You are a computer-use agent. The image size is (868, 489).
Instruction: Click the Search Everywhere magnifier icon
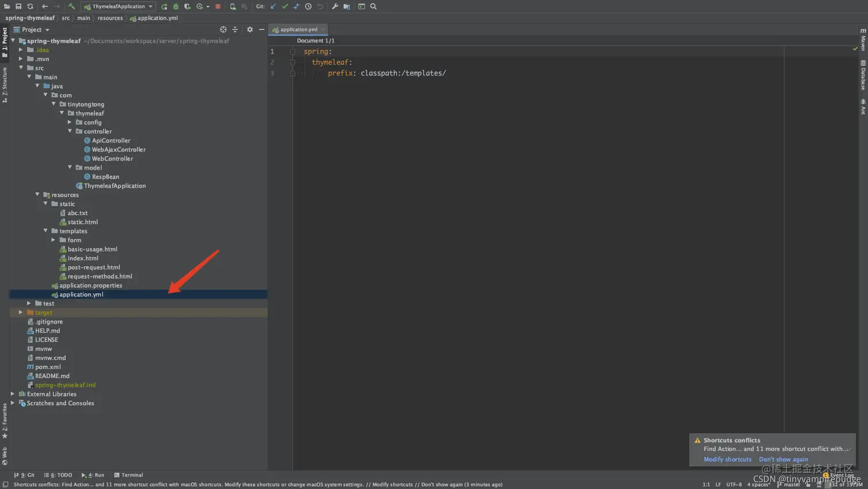374,6
